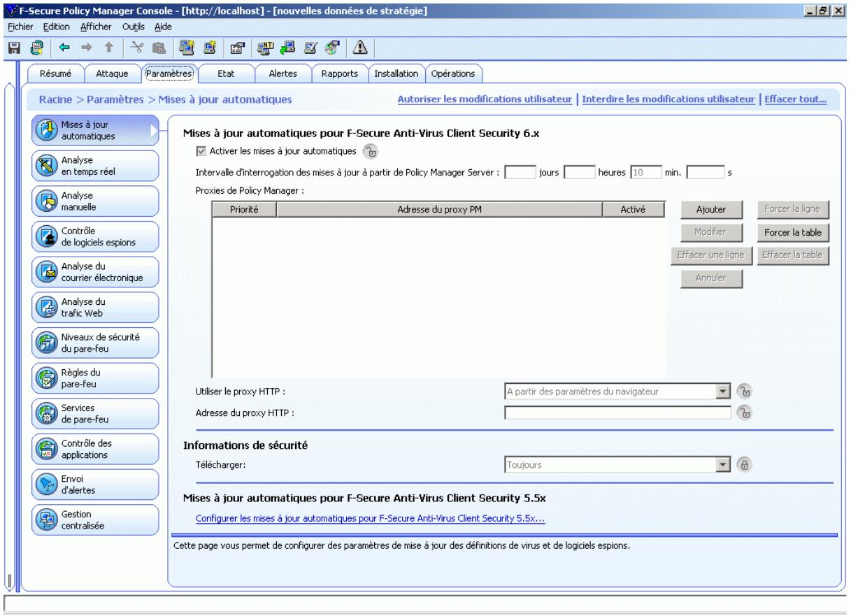The height and width of the screenshot is (616, 851).
Task: Switch to the Installation tab
Action: point(396,73)
